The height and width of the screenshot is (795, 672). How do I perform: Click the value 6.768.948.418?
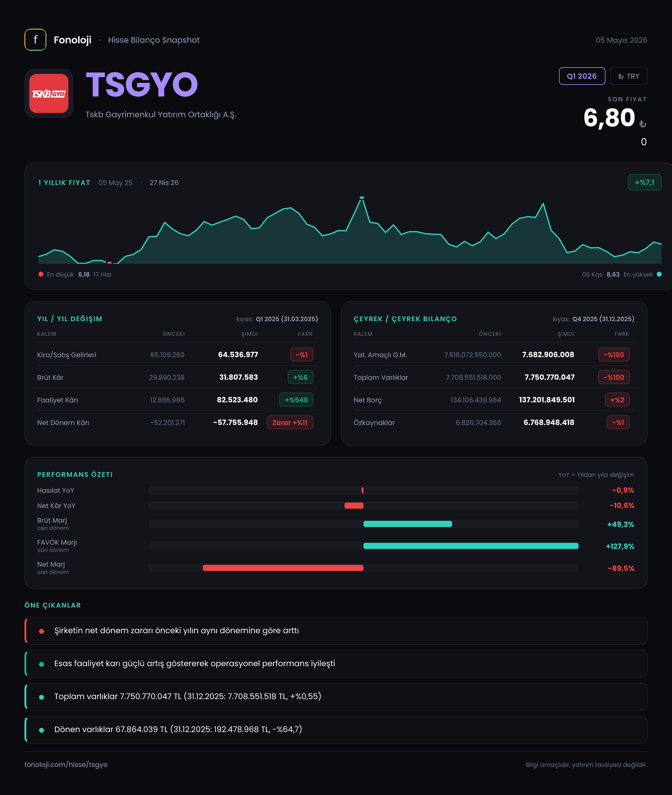click(549, 423)
